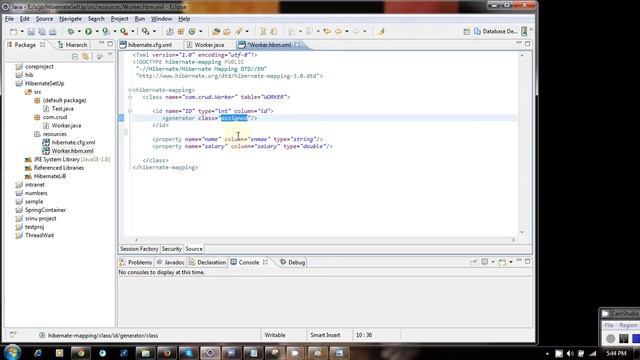This screenshot has height=360, width=640.
Task: Maximize the Console view
Action: click(x=528, y=261)
